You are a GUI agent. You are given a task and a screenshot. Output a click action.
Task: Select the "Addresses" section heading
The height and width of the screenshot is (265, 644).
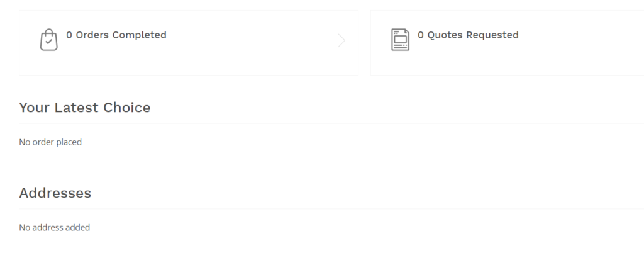click(x=55, y=193)
